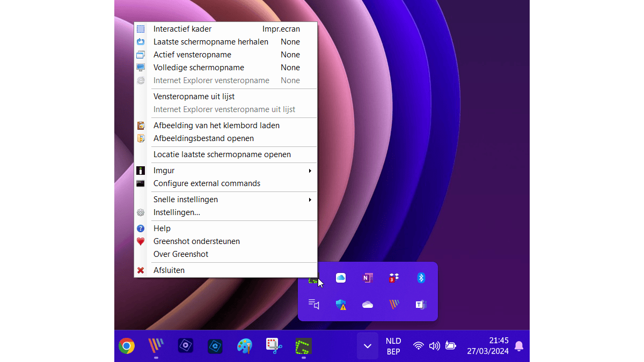Screen dimensions: 644x362
Task: Click the red heart Greenshot ondersteunen icon
Action: point(141,241)
